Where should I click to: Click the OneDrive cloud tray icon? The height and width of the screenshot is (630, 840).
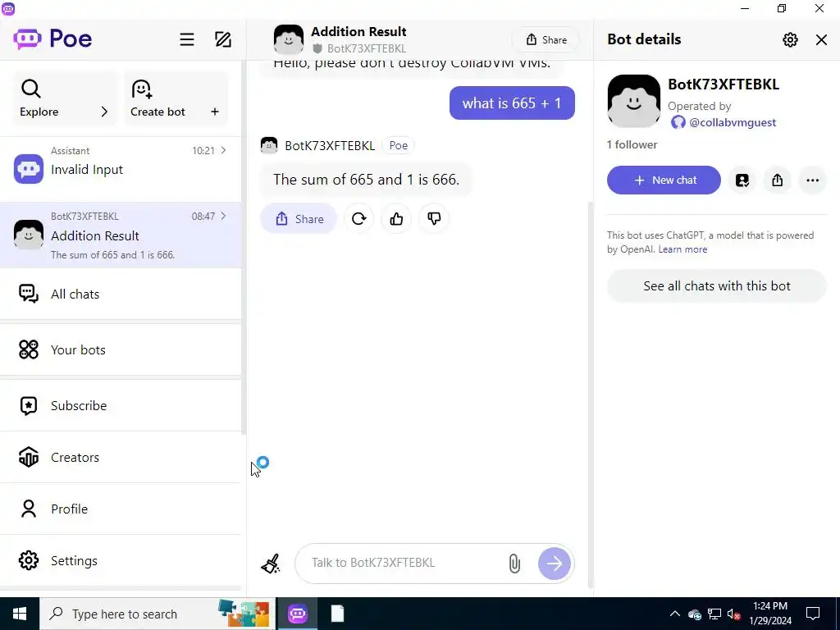(x=695, y=614)
